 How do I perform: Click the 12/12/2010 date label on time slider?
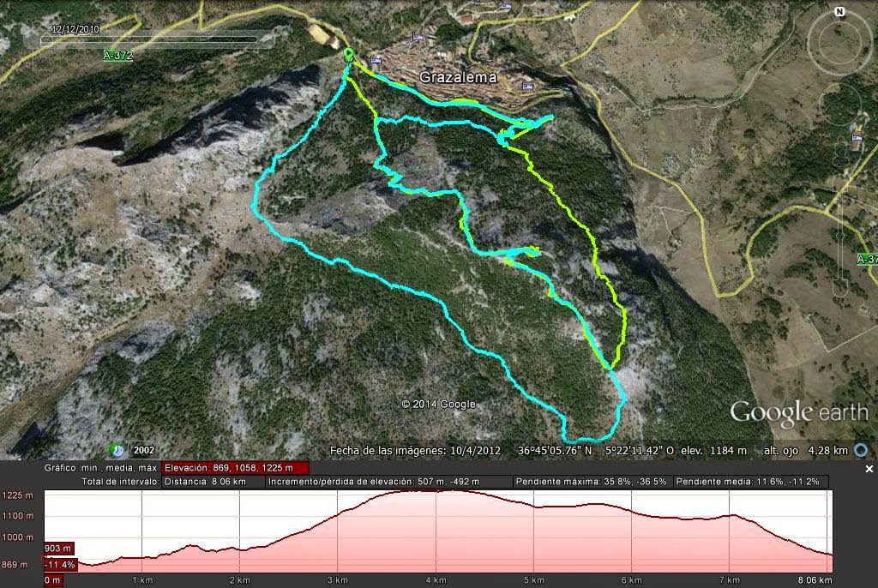click(x=75, y=29)
